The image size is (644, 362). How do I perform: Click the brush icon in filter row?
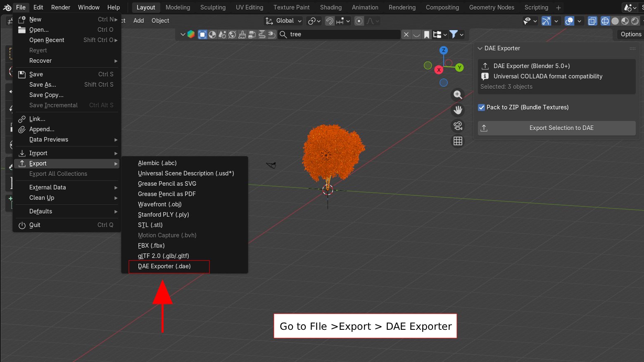(242, 34)
